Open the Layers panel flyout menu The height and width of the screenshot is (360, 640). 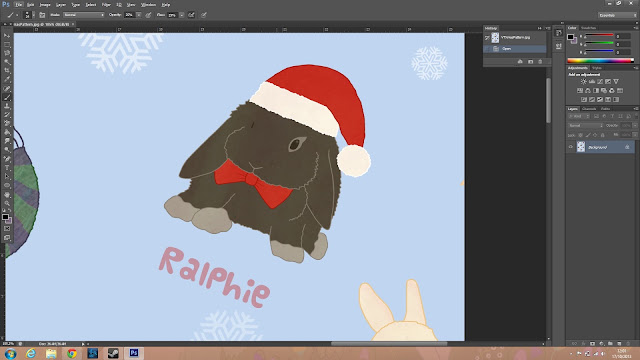click(636, 109)
